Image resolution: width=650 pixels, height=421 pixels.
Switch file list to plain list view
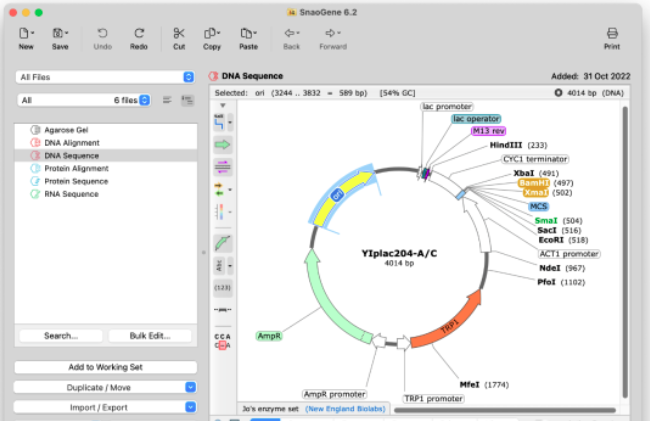pyautogui.click(x=167, y=100)
